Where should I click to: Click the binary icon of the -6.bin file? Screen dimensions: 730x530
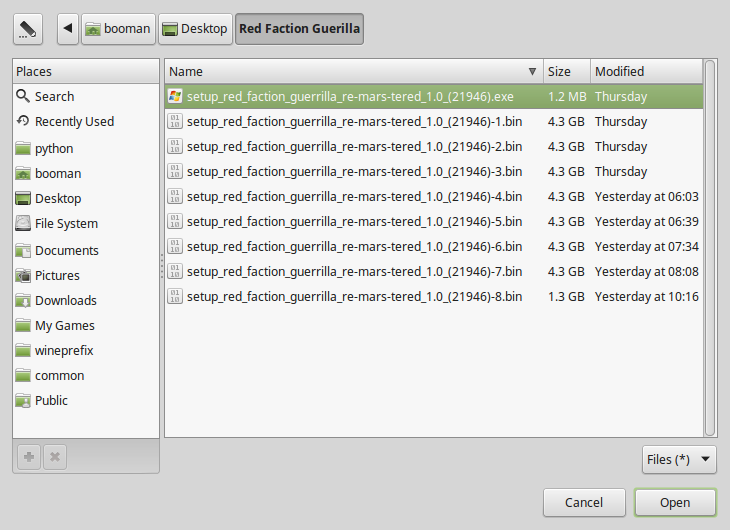pos(175,246)
